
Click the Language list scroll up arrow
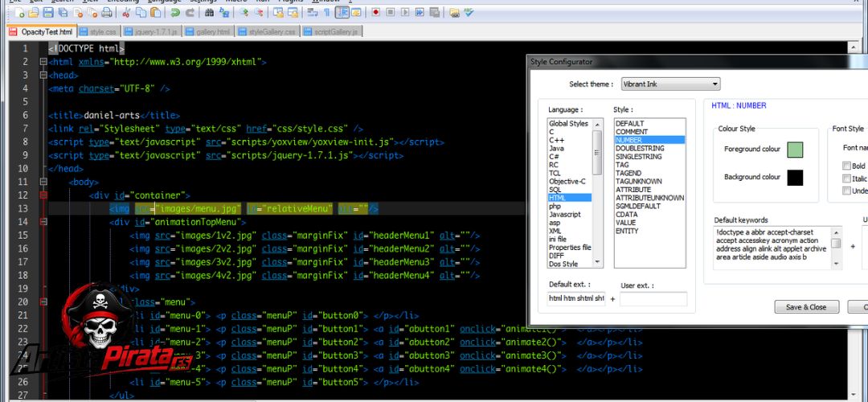tap(596, 124)
